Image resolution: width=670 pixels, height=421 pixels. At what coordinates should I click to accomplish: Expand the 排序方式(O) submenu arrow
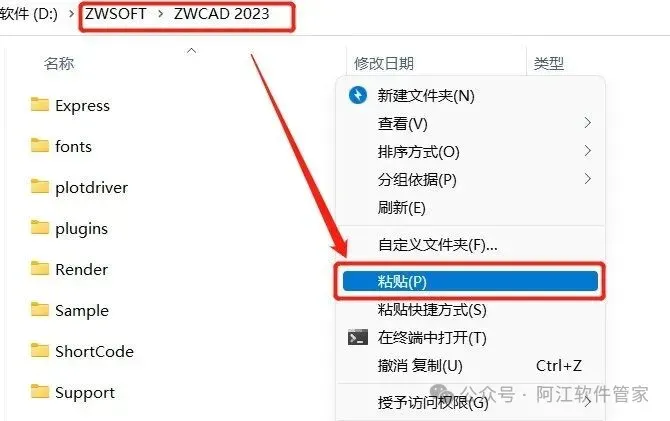pos(588,151)
